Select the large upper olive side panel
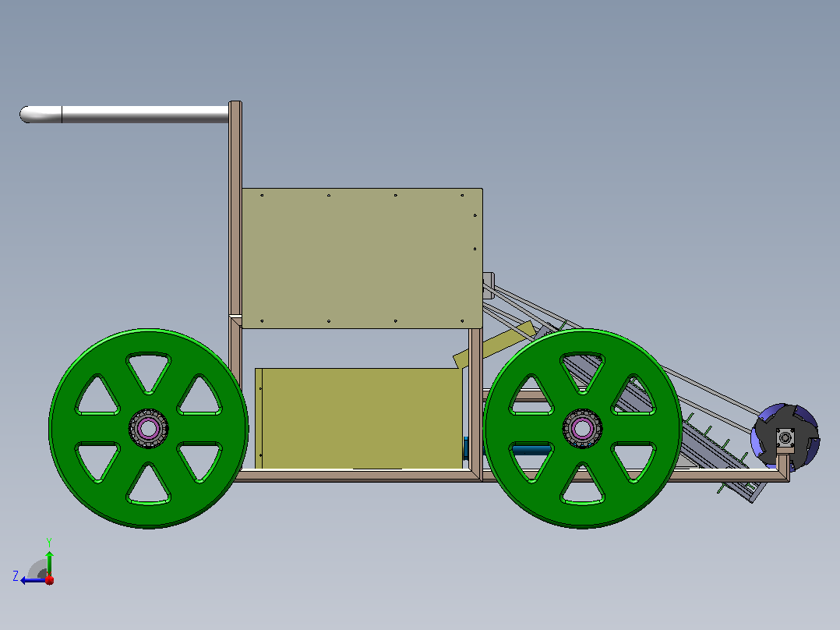The width and height of the screenshot is (840, 630). point(362,258)
